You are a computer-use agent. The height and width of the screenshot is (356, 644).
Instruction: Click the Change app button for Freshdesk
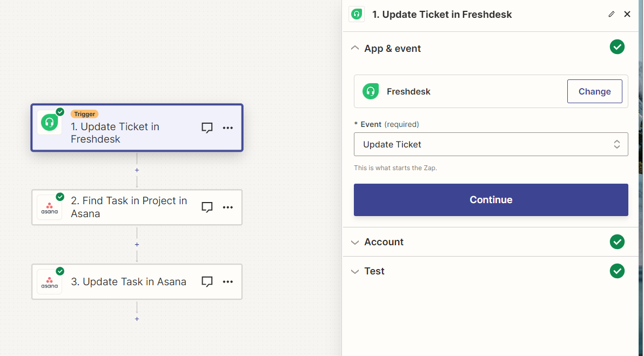click(x=594, y=91)
